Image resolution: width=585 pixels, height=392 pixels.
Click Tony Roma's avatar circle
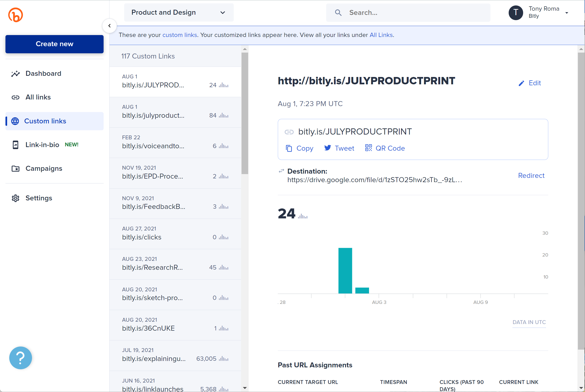point(516,13)
